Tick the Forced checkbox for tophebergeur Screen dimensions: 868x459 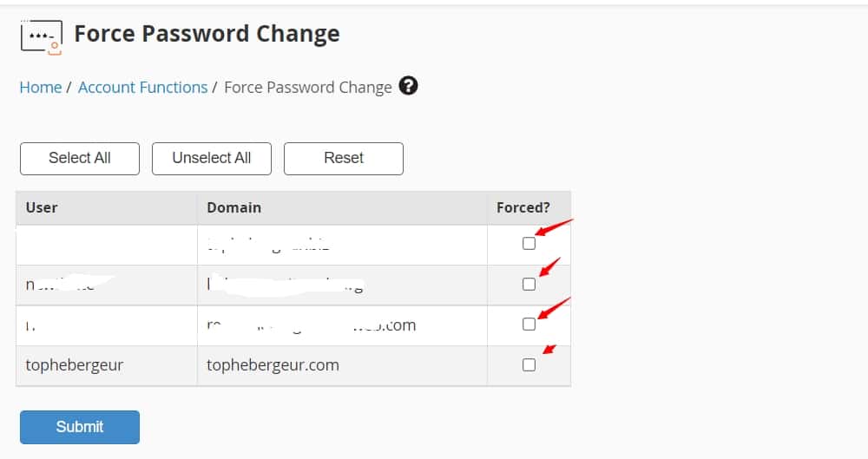[529, 365]
